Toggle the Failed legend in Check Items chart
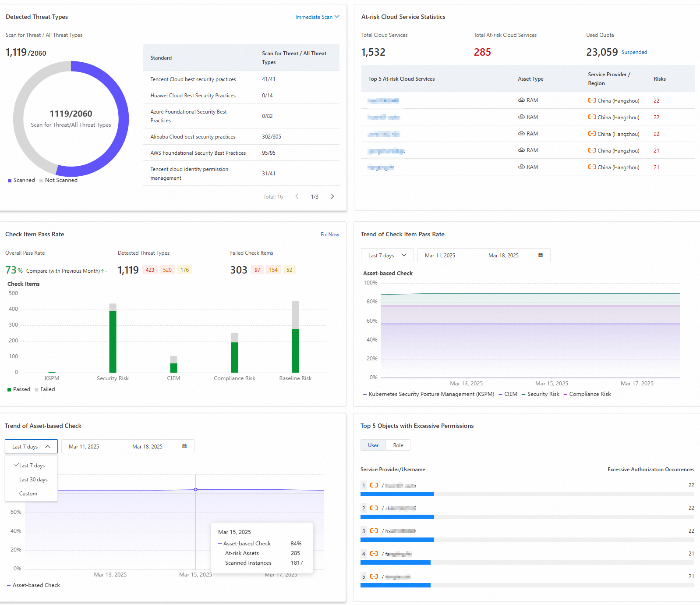The image size is (700, 605). [x=44, y=389]
